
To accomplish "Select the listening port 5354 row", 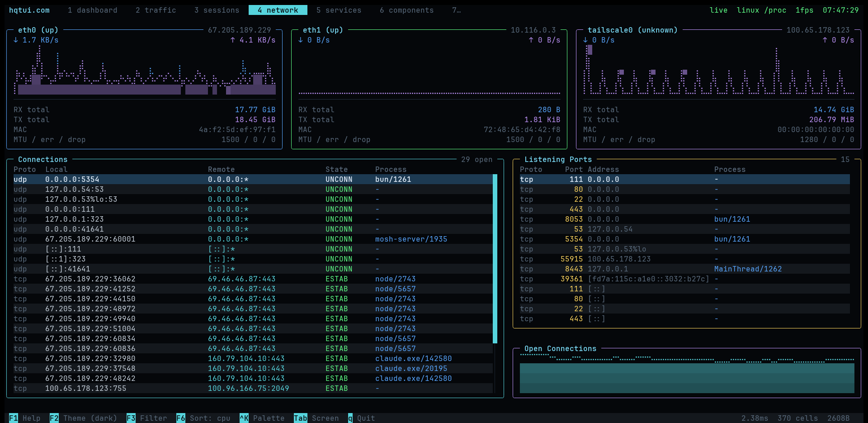I will pos(685,239).
